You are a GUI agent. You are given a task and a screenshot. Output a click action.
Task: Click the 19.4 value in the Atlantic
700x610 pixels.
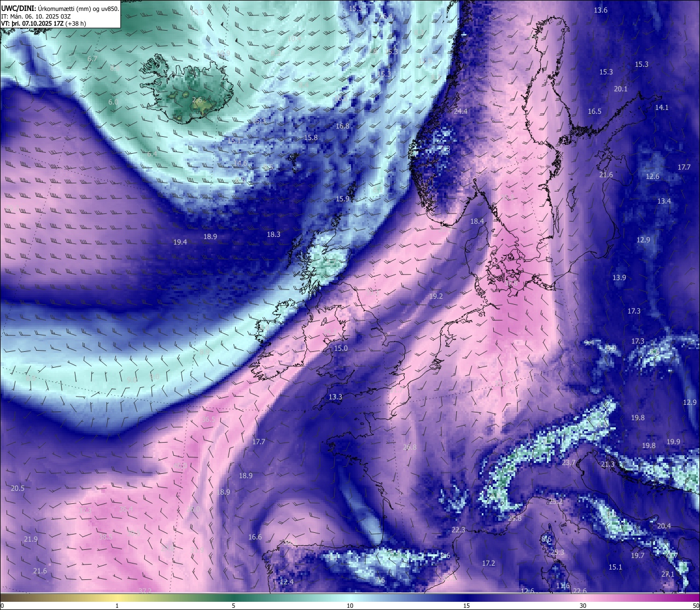(180, 242)
